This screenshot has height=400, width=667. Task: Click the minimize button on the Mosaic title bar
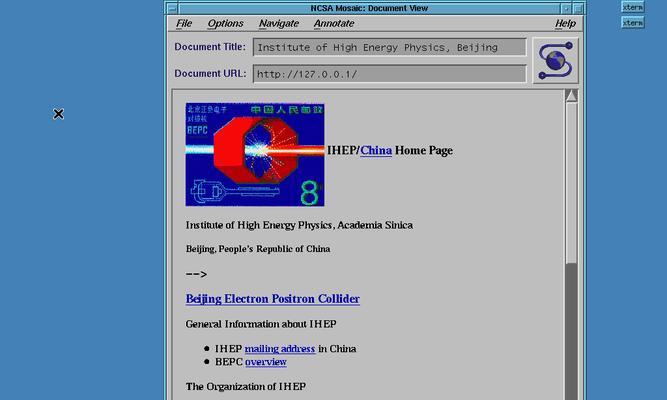click(x=566, y=8)
